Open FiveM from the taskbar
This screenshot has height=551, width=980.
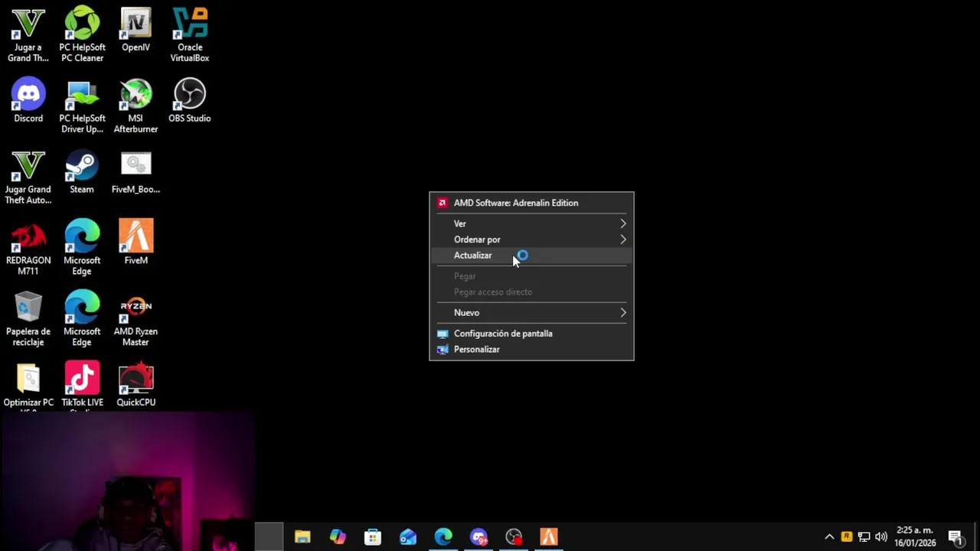pos(549,536)
